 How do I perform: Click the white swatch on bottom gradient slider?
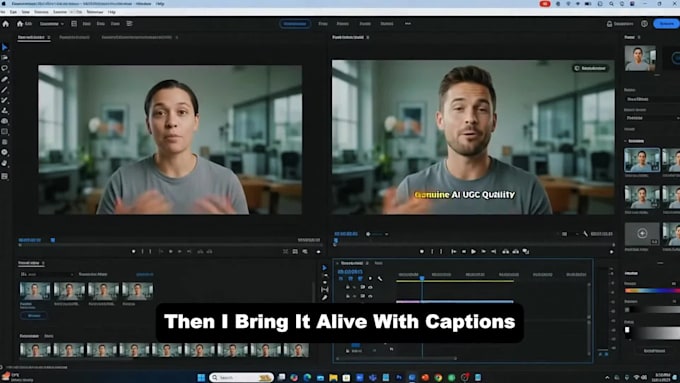tap(627, 330)
